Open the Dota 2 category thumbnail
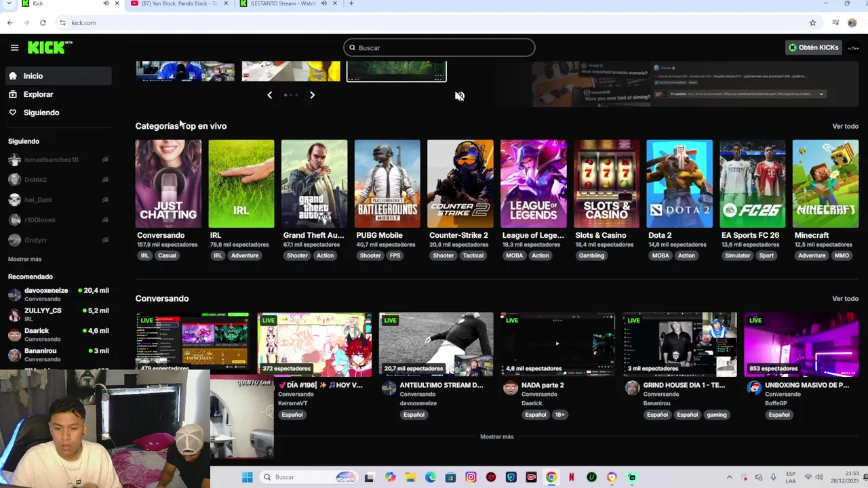 (x=679, y=184)
